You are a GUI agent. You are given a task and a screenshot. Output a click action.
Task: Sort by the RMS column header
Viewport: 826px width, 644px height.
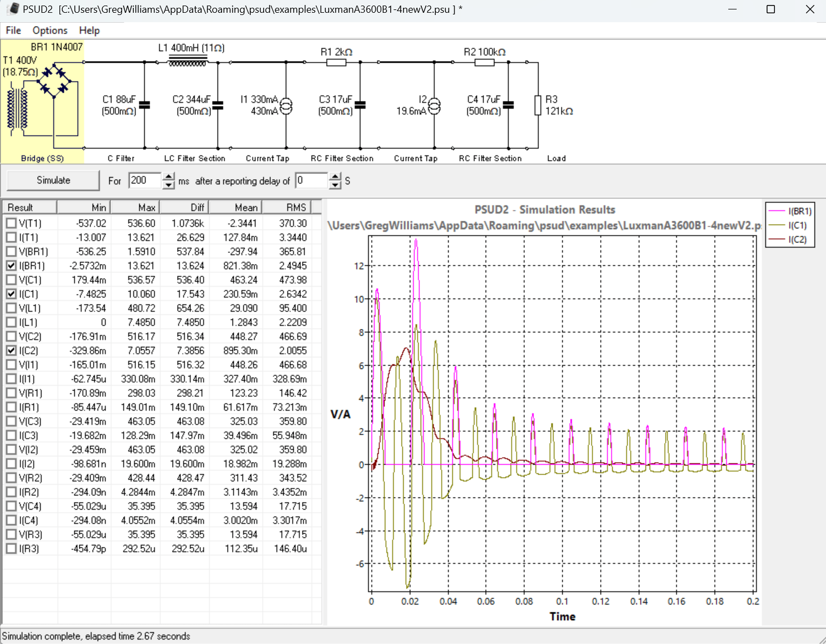(x=286, y=207)
